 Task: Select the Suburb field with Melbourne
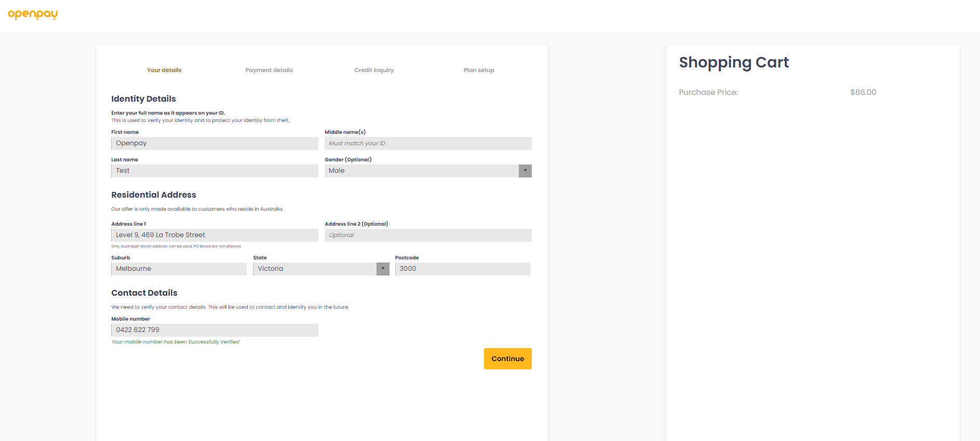tap(179, 269)
